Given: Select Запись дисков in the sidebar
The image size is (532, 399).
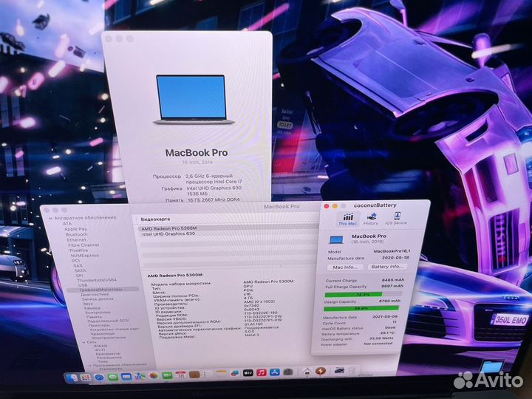Looking at the screenshot, I should click(98, 299).
